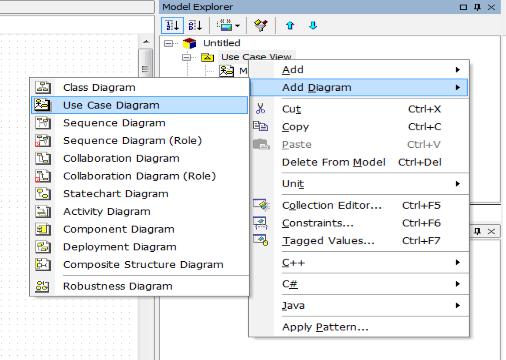Choose Sequence Diagram from the submenu
The image size is (506, 360).
[139, 123]
